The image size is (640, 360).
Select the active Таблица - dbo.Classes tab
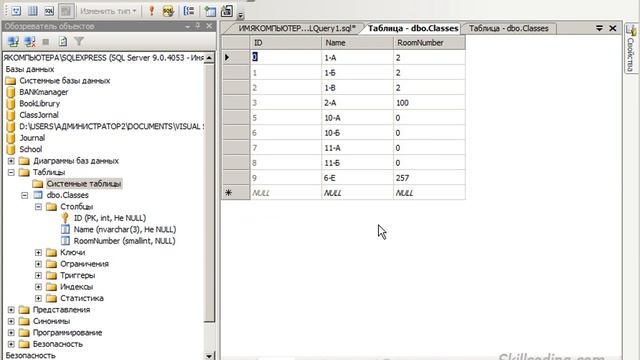tap(413, 28)
